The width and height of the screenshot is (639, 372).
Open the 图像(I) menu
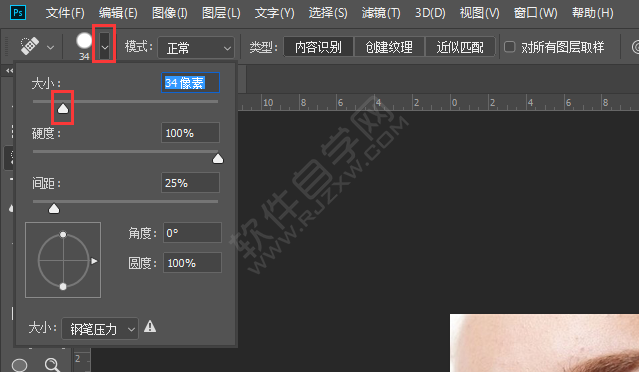170,13
